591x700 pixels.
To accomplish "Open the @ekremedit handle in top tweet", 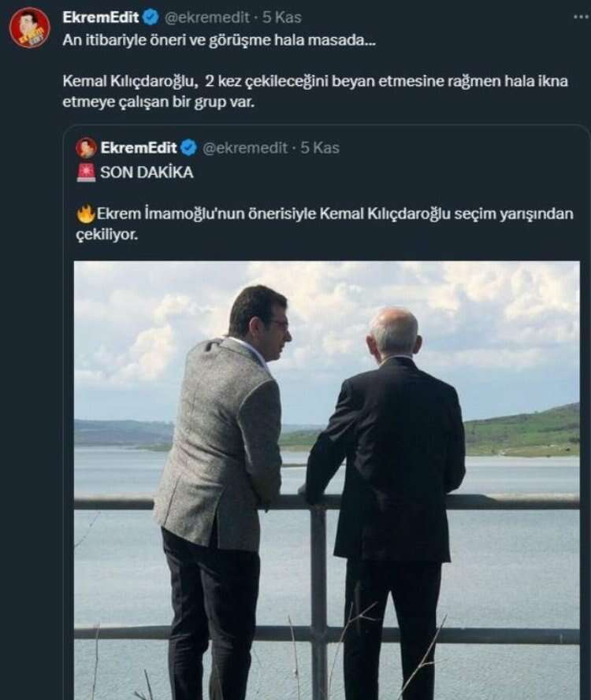I will [209, 17].
